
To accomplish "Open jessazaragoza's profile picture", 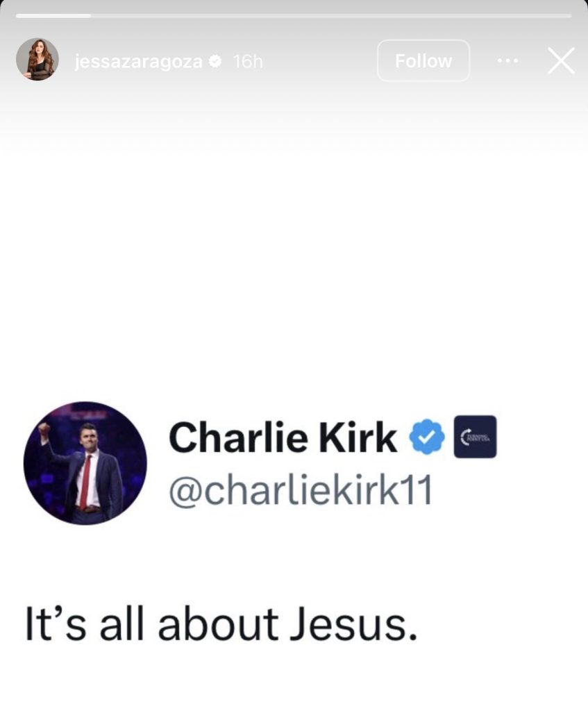I will click(37, 60).
